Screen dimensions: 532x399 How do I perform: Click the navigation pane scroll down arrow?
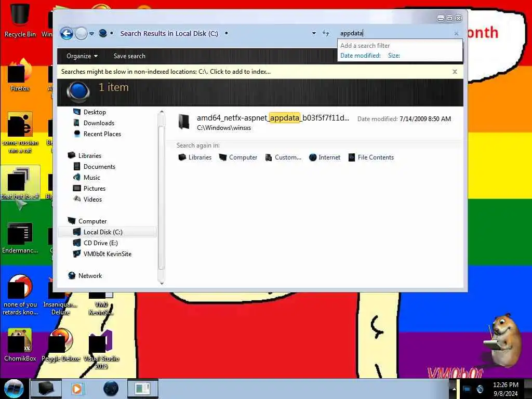162,283
